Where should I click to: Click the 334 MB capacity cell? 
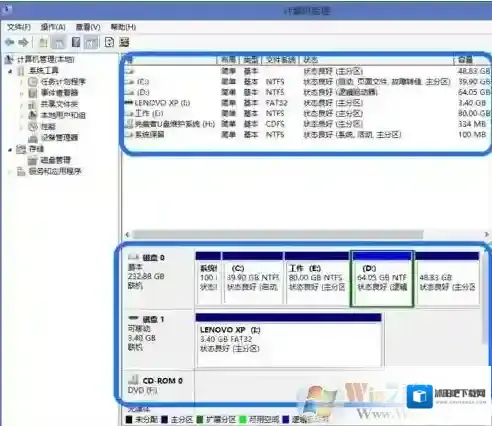pyautogui.click(x=472, y=124)
